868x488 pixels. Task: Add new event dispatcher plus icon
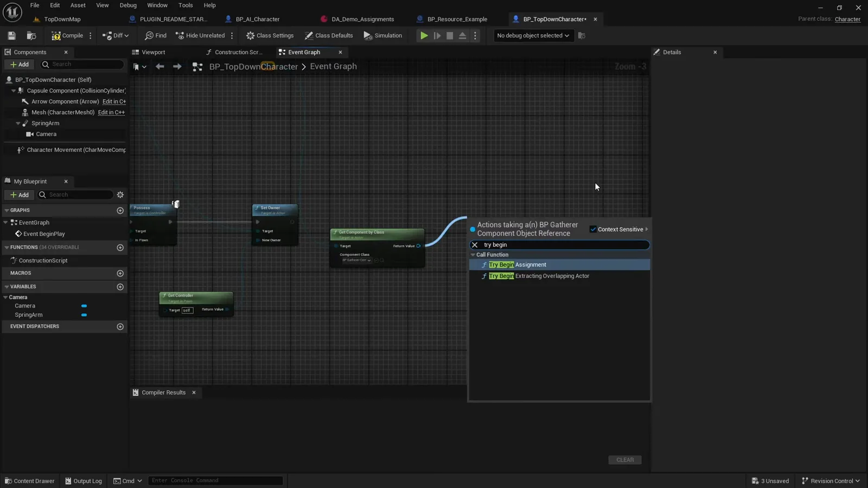point(120,326)
